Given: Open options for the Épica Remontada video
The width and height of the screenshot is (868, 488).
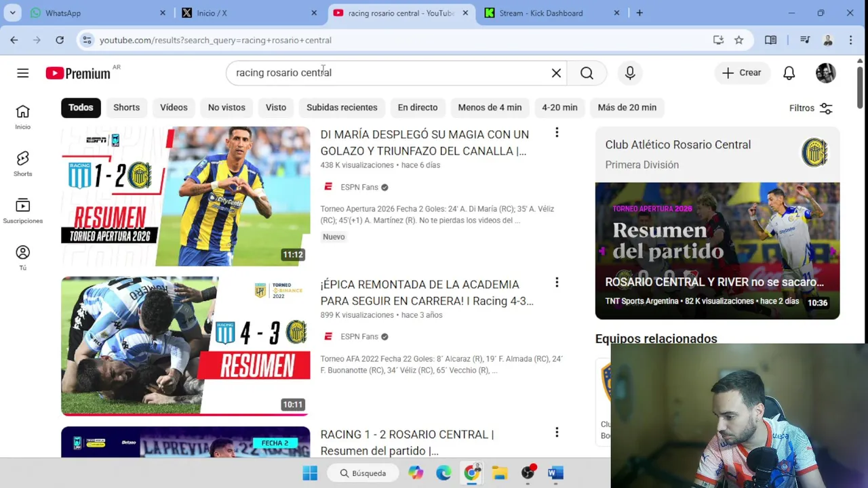Looking at the screenshot, I should point(557,283).
